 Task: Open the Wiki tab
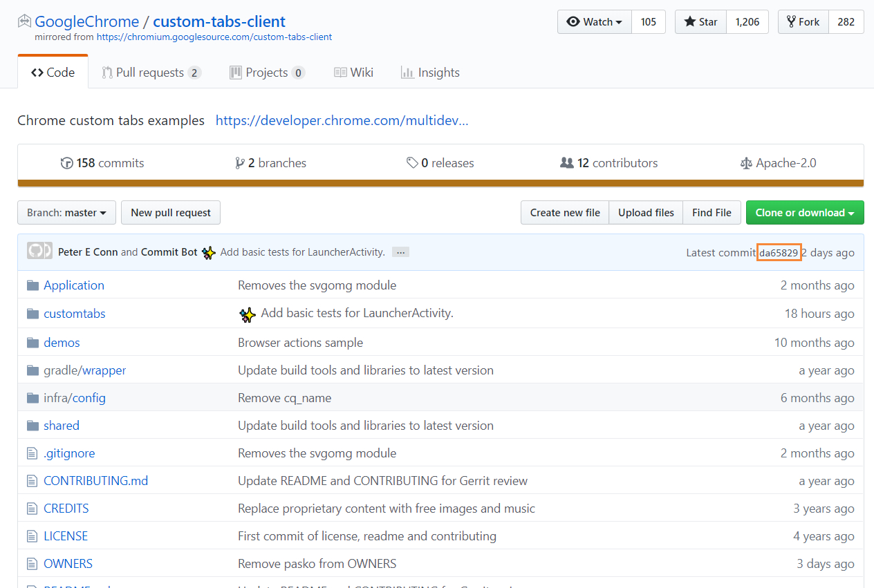click(353, 73)
